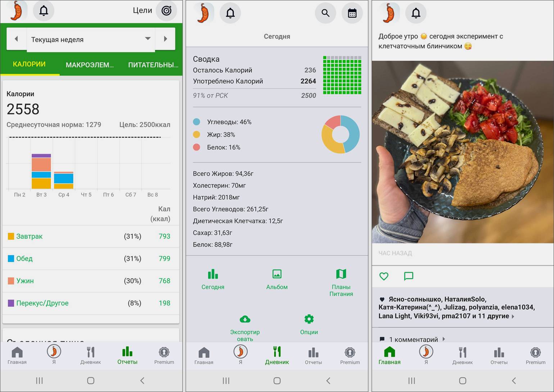
Task: Open Опции gear settings
Action: coord(309,319)
